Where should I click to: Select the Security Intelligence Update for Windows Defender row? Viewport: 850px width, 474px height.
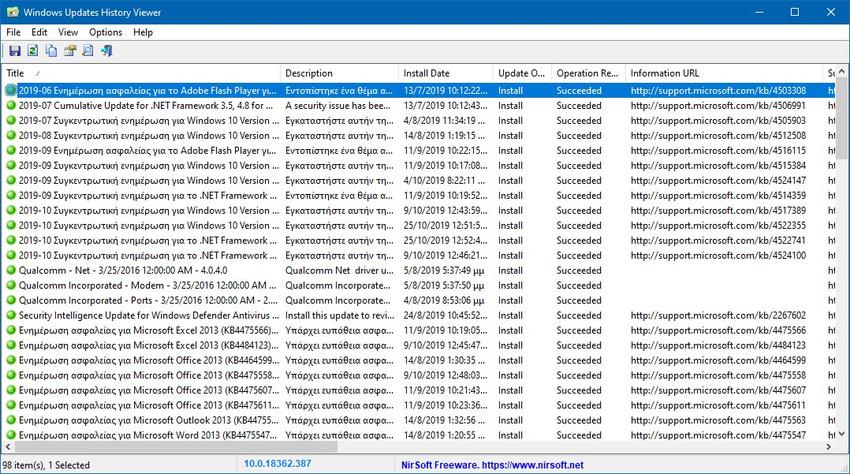pyautogui.click(x=140, y=315)
